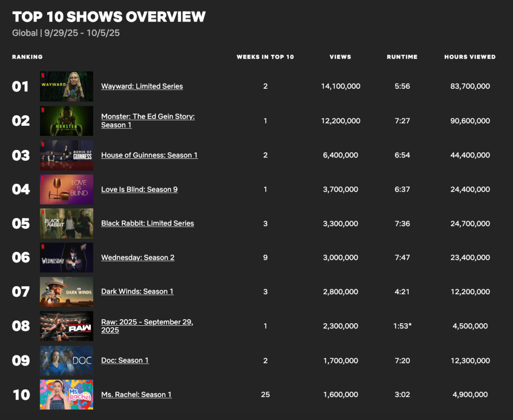Viewport: 513px width, 420px height.
Task: Click views value 2,300,000
Action: pos(340,326)
